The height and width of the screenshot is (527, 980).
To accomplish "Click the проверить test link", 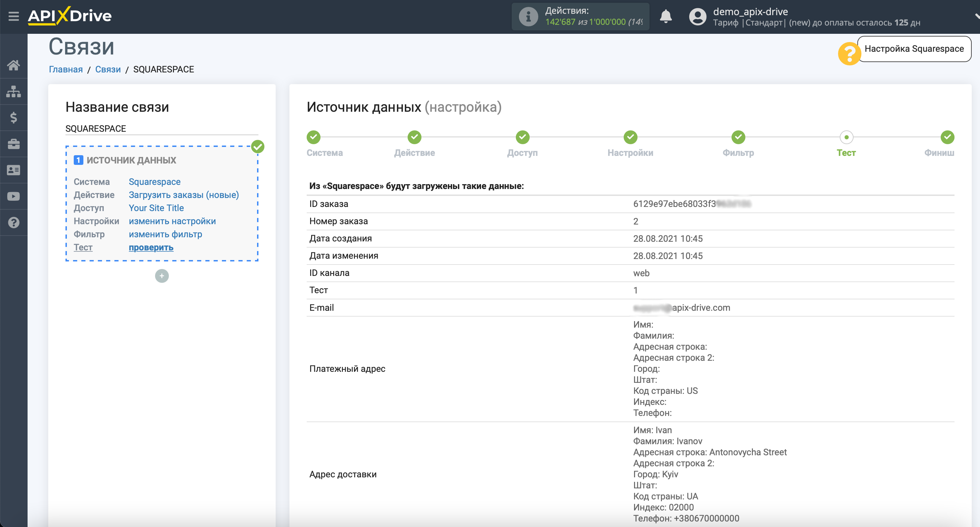I will coord(151,248).
